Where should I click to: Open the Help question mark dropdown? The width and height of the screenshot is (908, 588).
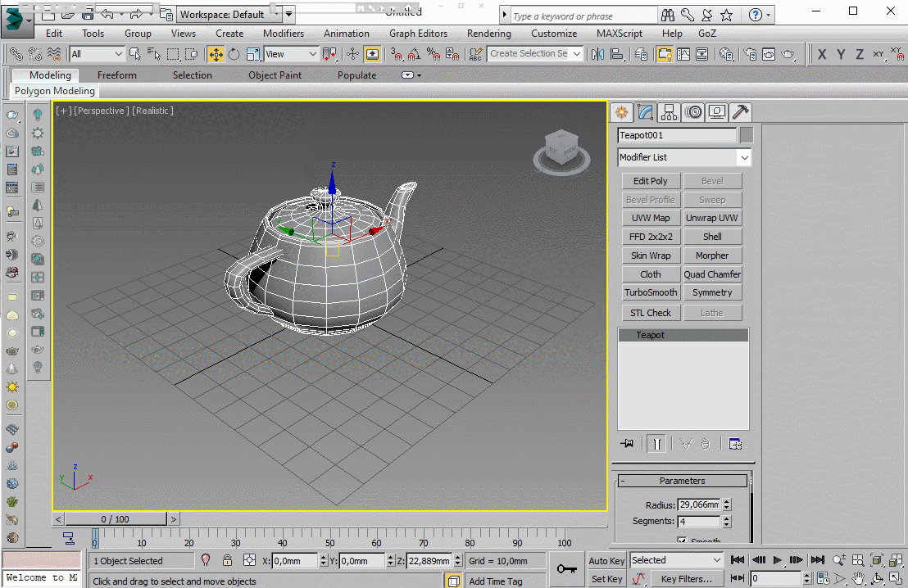coord(760,15)
